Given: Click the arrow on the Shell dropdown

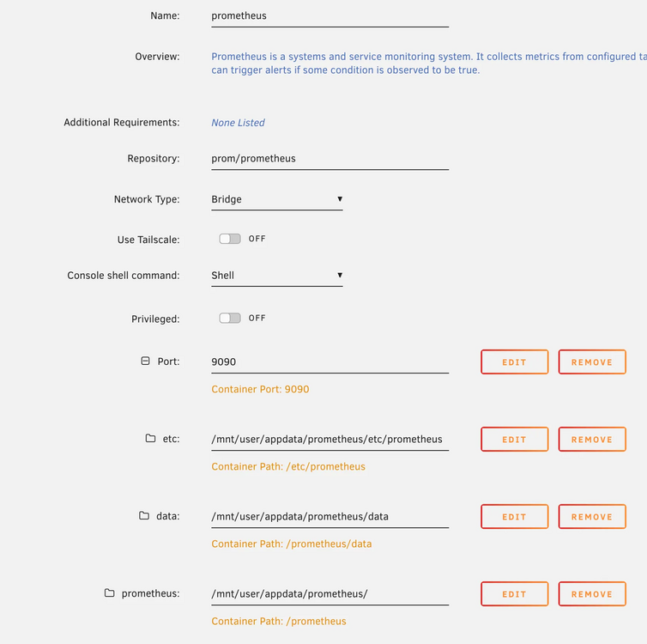Looking at the screenshot, I should coord(340,276).
